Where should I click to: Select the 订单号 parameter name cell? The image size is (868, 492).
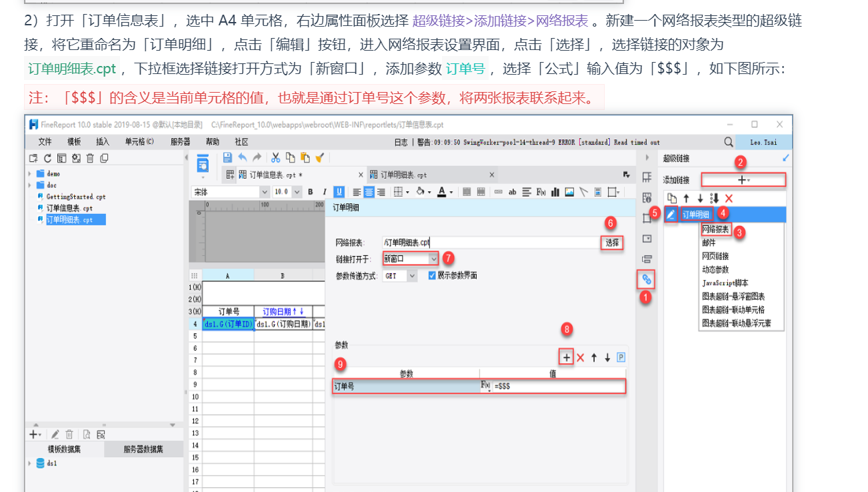click(406, 386)
